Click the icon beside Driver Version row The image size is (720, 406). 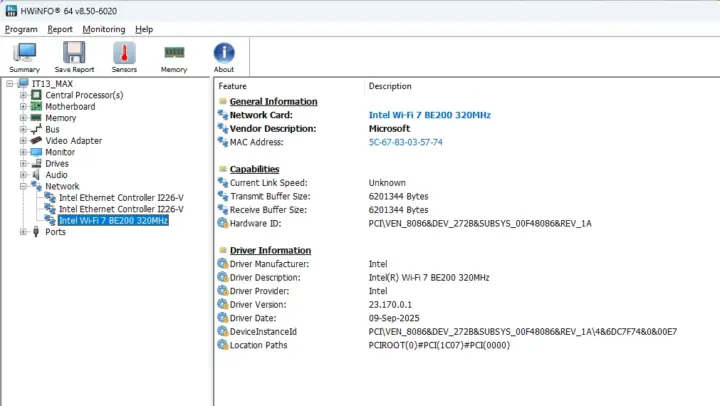tap(223, 304)
